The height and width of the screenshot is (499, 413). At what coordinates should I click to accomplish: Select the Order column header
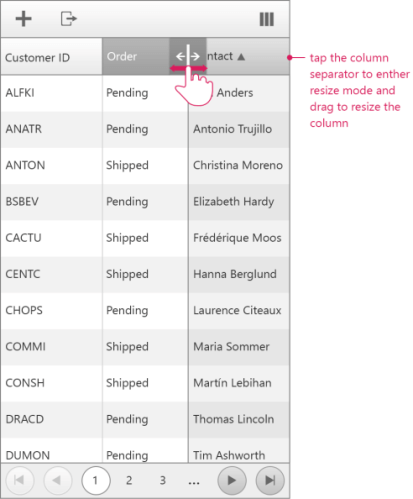point(136,56)
